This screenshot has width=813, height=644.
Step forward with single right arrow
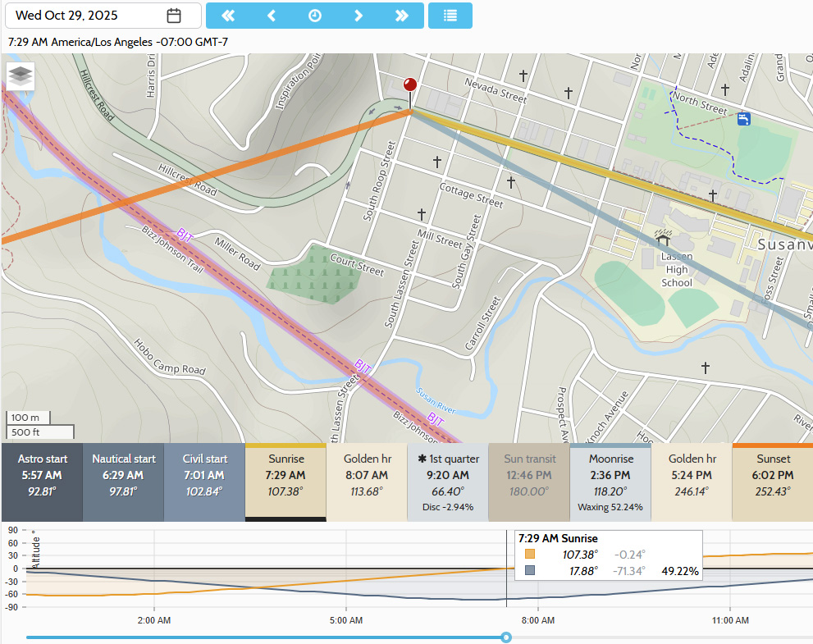tap(359, 16)
